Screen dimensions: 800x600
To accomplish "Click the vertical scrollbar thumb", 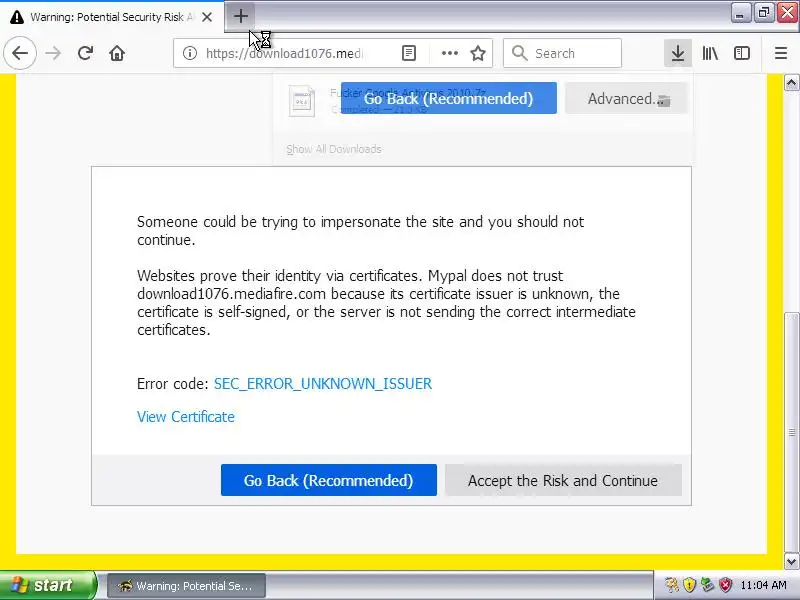I will pyautogui.click(x=791, y=433).
